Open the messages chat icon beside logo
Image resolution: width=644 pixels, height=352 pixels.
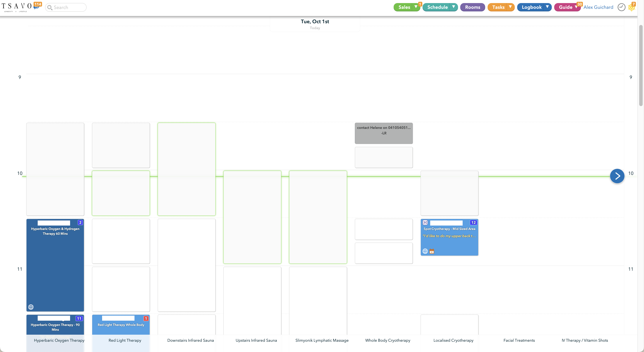(x=37, y=7)
